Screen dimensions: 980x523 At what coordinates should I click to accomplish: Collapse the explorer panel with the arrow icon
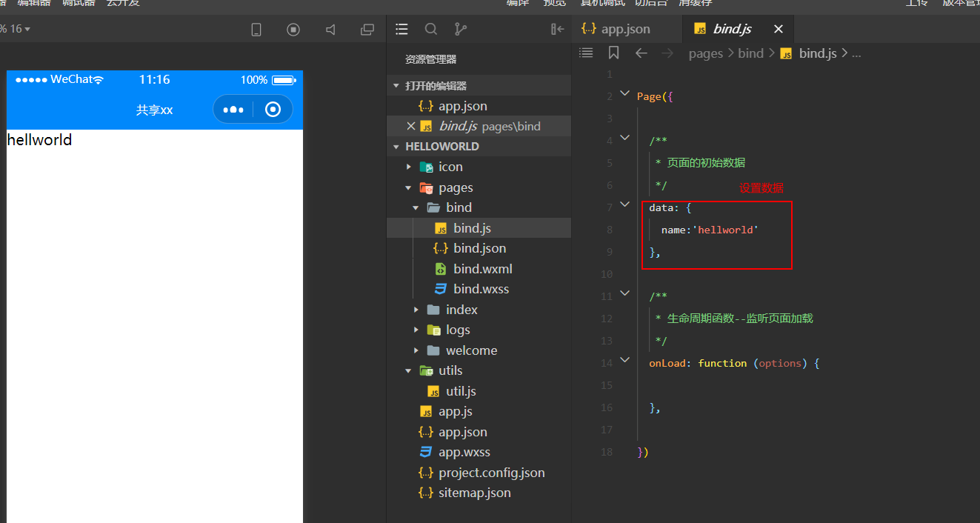558,29
